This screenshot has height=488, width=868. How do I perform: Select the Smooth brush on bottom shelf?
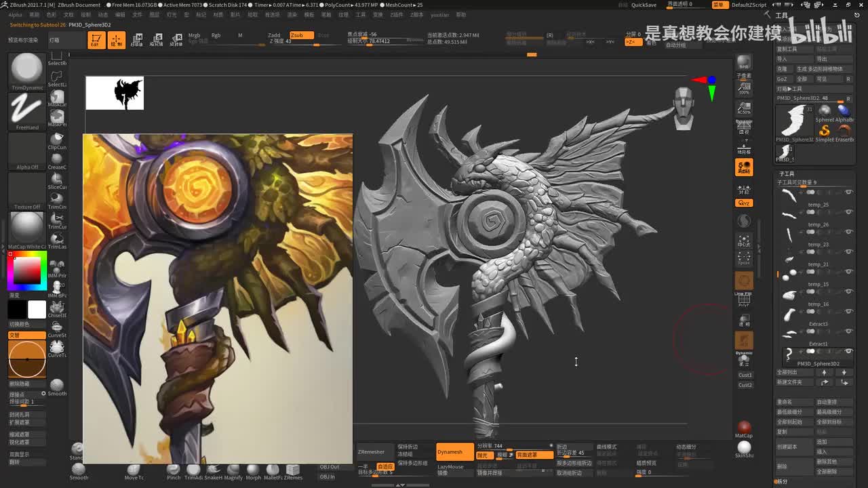[79, 472]
